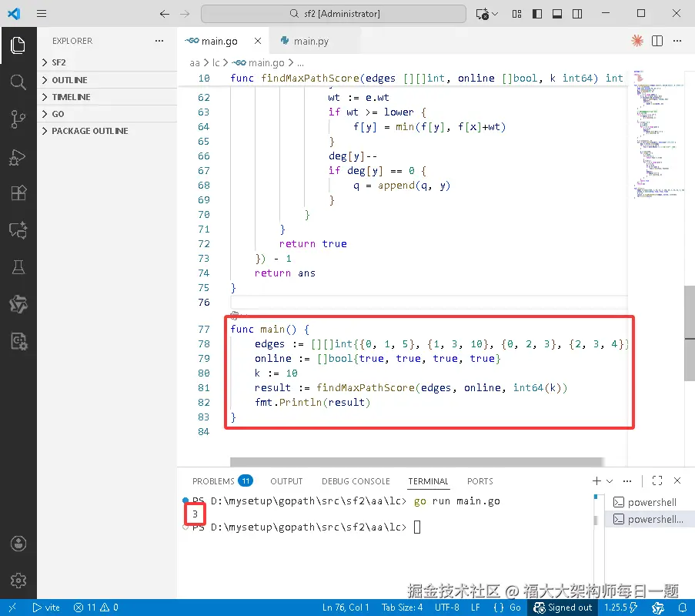
Task: Open Source Control view icon
Action: pyautogui.click(x=18, y=119)
